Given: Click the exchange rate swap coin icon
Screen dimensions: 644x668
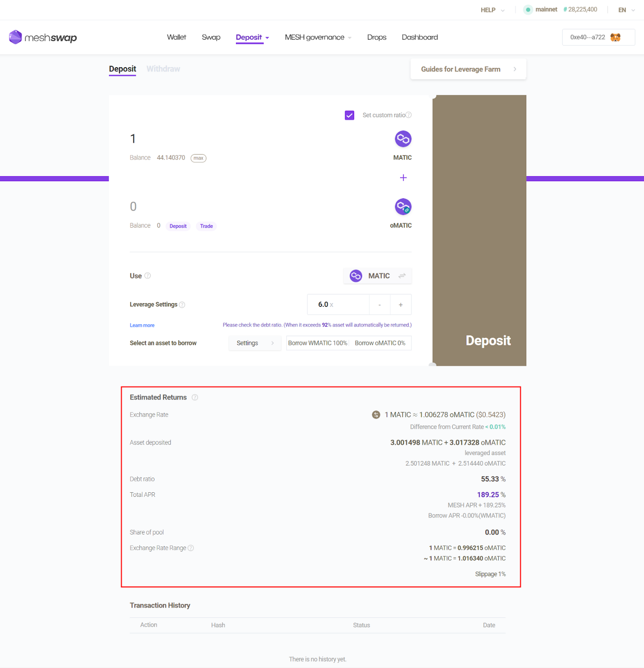Looking at the screenshot, I should point(376,415).
